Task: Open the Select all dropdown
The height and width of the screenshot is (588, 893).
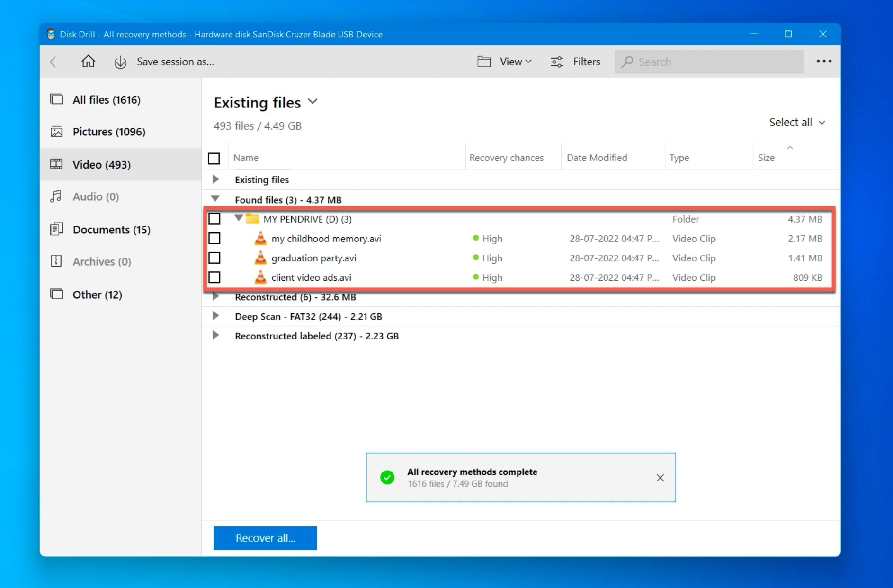Action: coord(797,122)
